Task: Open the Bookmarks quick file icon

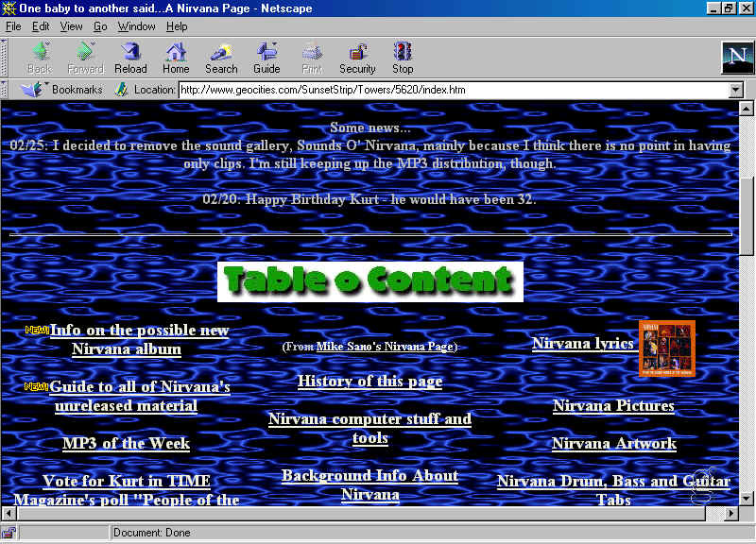Action: pyautogui.click(x=32, y=89)
